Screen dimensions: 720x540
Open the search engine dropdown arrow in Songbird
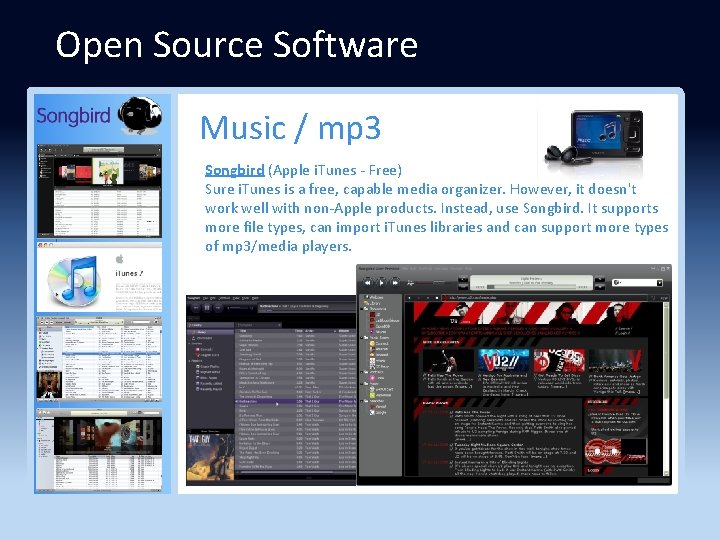point(659,283)
